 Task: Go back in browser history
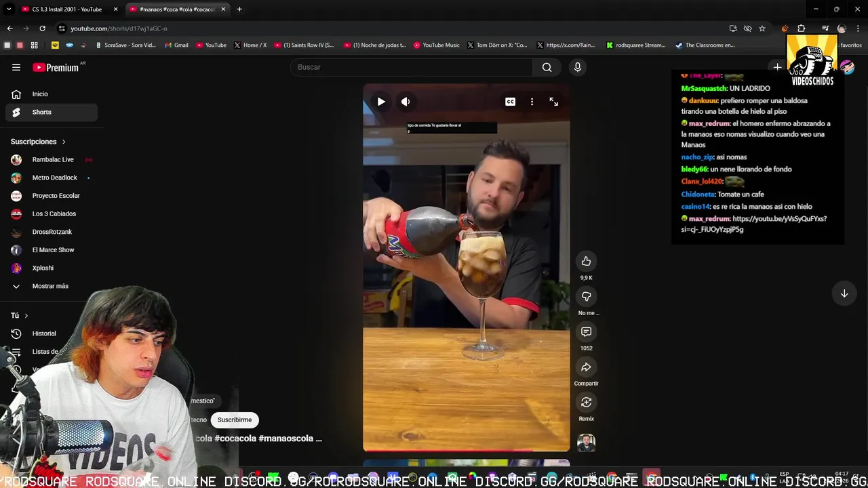pos(9,28)
